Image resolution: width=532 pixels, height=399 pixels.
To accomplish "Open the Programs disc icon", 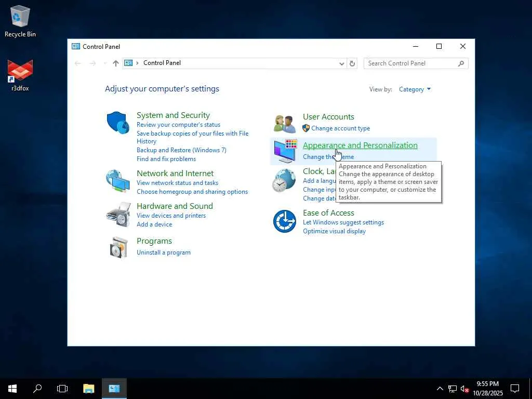I will pos(119,248).
